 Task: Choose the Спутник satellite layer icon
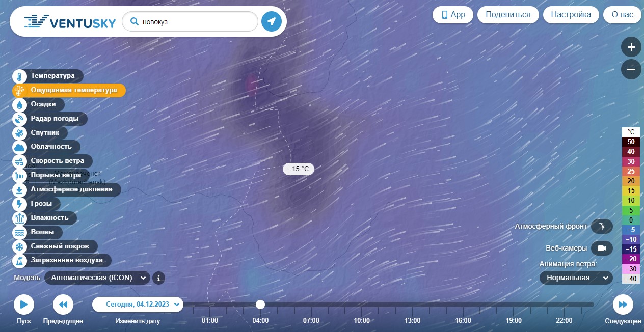pos(19,133)
